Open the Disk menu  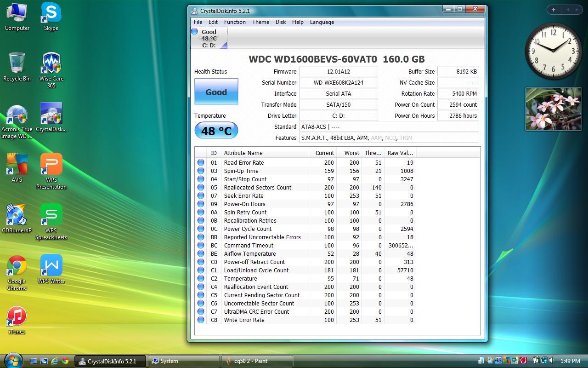coord(281,22)
